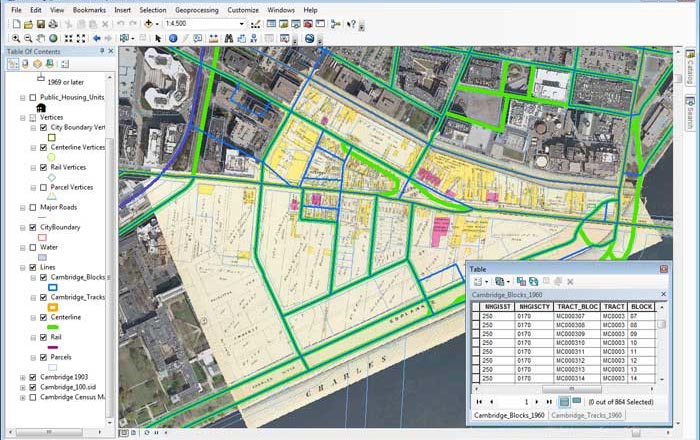
Task: Toggle Rail Vertices layer visibility
Action: coord(43,167)
